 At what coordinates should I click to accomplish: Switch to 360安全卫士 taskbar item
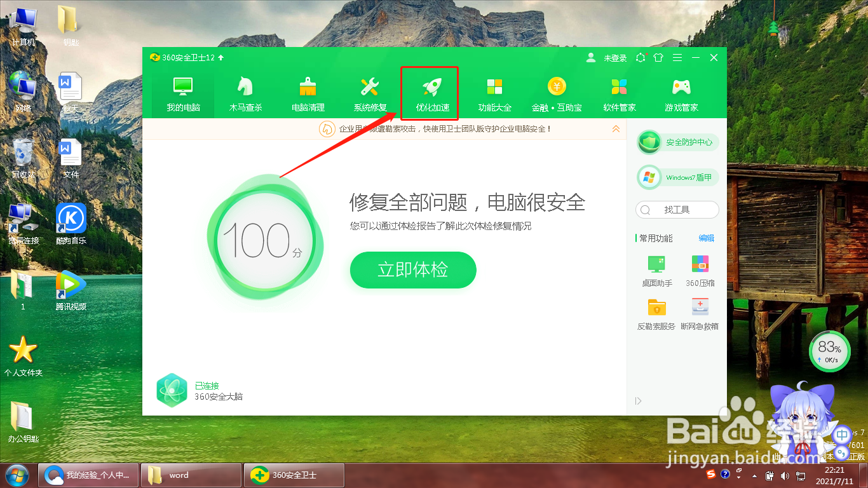pyautogui.click(x=294, y=475)
